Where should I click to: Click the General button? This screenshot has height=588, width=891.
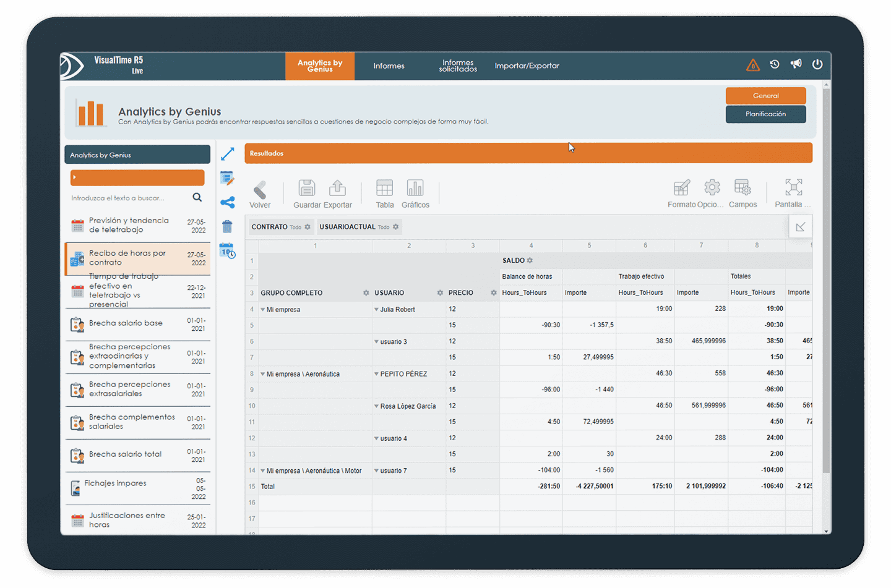765,96
